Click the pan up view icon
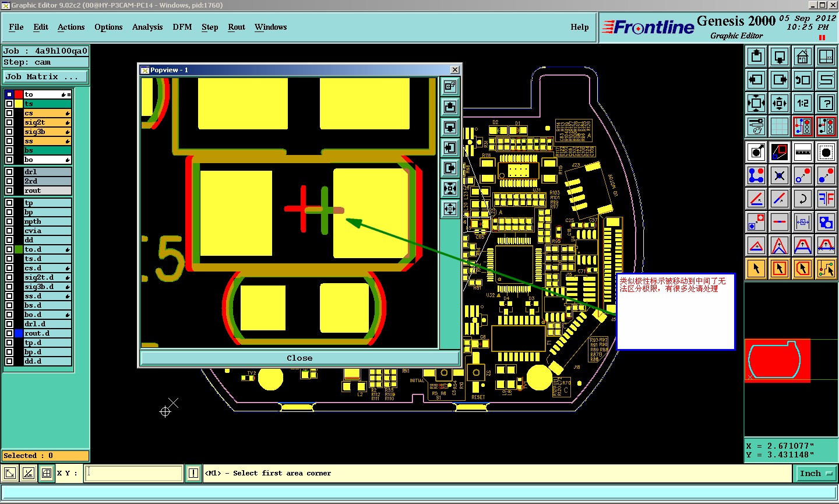The height and width of the screenshot is (504, 839). (x=756, y=57)
